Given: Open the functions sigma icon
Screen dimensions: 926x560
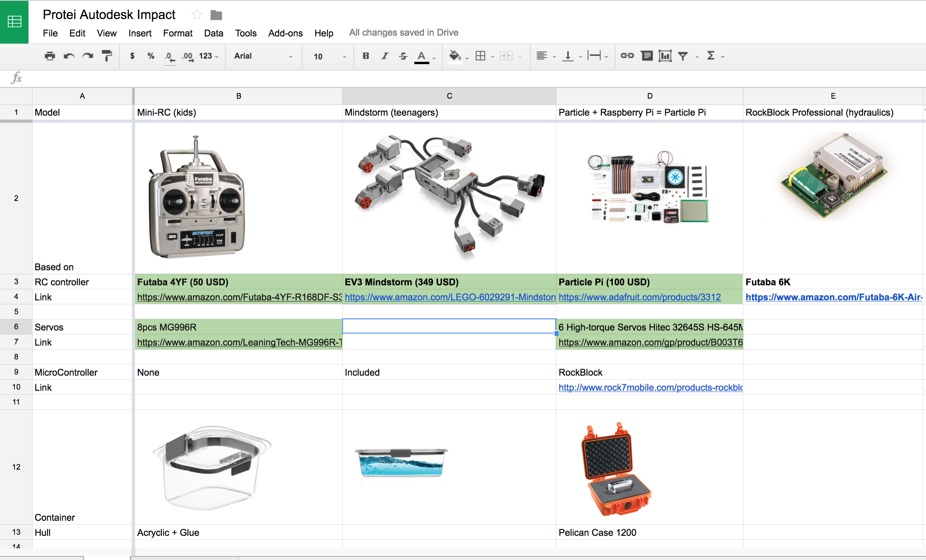Looking at the screenshot, I should point(711,56).
